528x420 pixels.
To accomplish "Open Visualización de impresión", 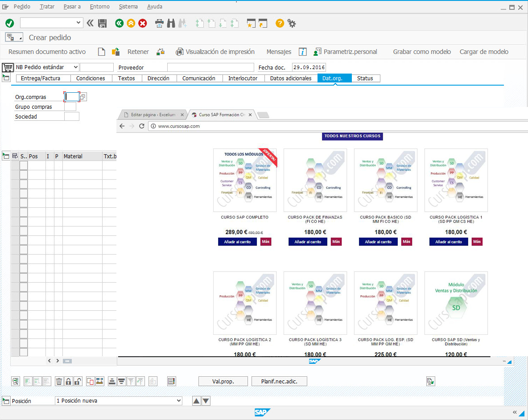I will click(215, 52).
